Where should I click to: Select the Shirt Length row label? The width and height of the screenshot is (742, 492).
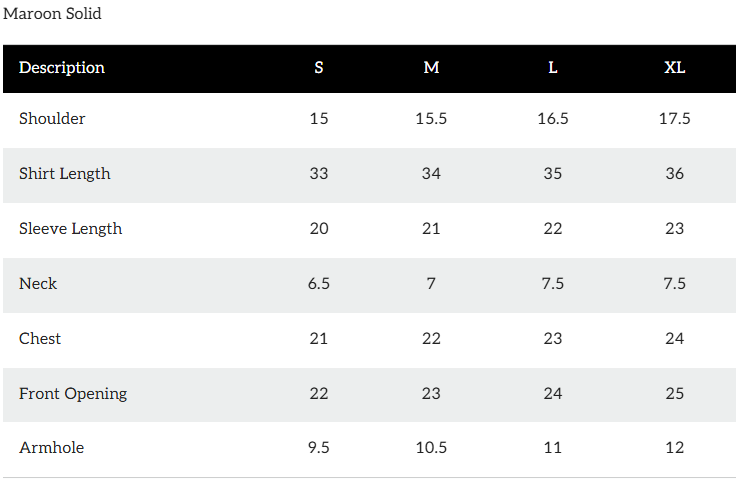[x=65, y=174]
